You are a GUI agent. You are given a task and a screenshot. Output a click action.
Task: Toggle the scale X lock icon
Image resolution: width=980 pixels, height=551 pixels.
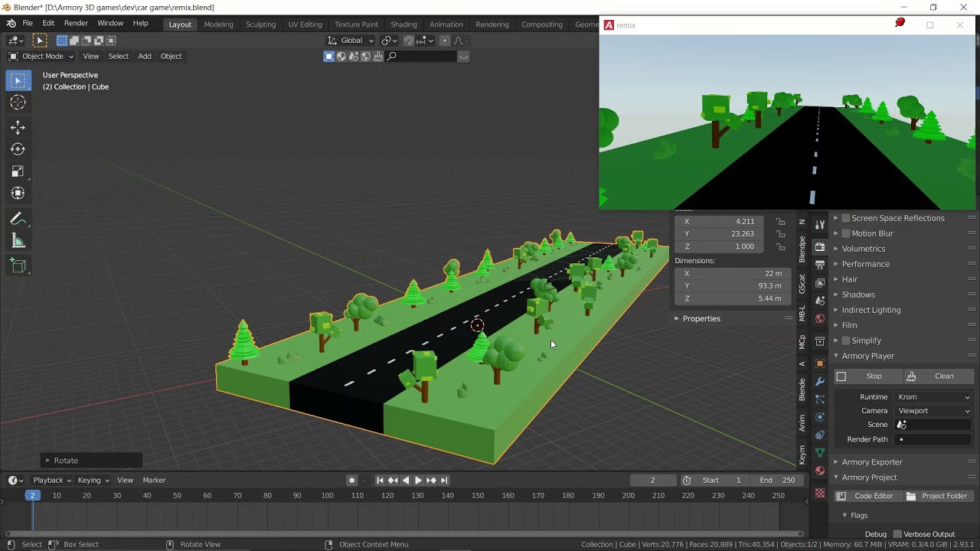pyautogui.click(x=781, y=222)
